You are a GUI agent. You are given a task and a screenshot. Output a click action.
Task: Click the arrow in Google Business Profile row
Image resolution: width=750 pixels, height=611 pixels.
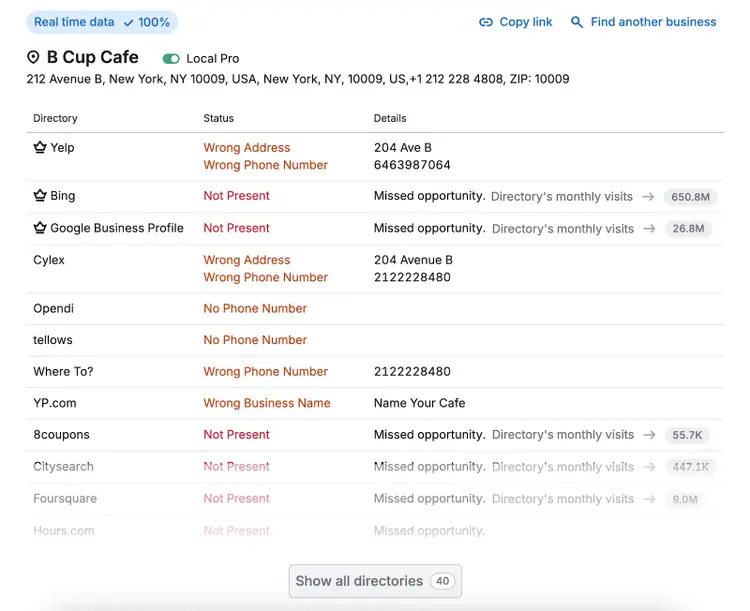(x=649, y=229)
